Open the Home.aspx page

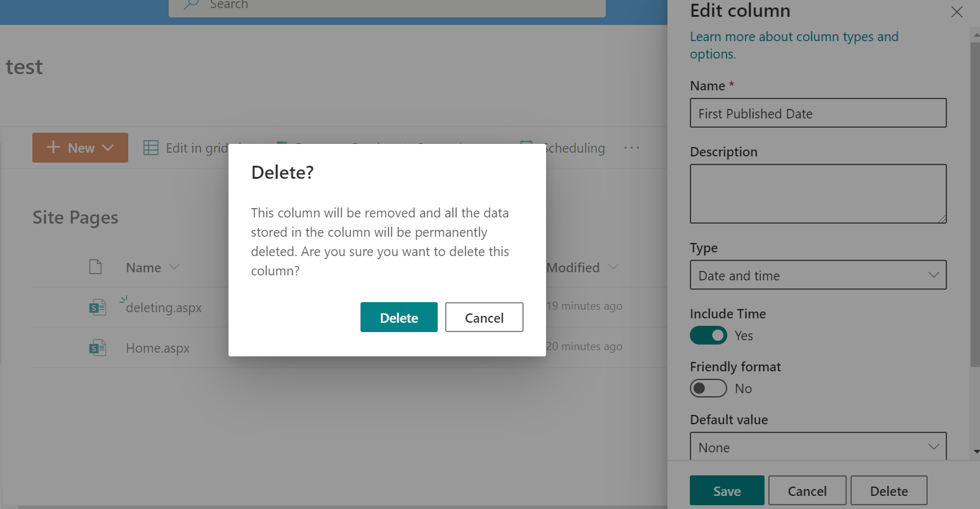click(158, 348)
